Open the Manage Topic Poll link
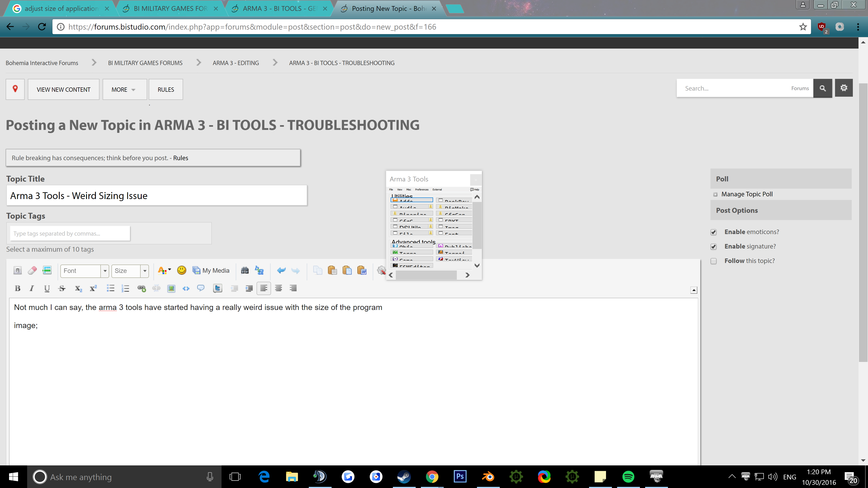Viewport: 868px width, 488px height. 747,194
